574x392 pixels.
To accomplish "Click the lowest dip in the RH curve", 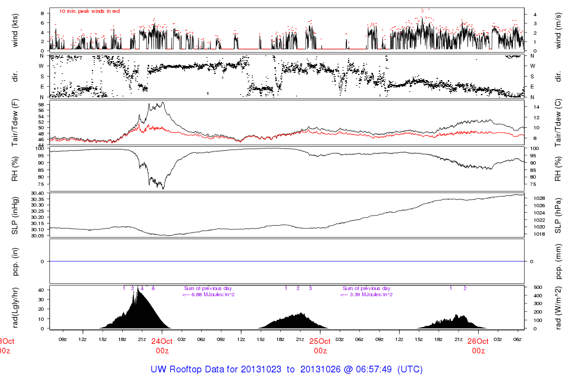I will pyautogui.click(x=163, y=188).
